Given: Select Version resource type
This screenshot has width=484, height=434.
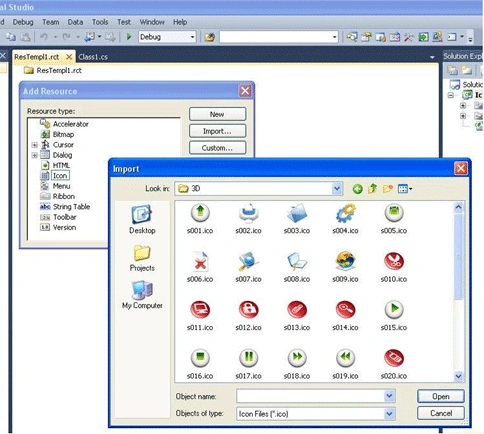Looking at the screenshot, I should pyautogui.click(x=58, y=228).
